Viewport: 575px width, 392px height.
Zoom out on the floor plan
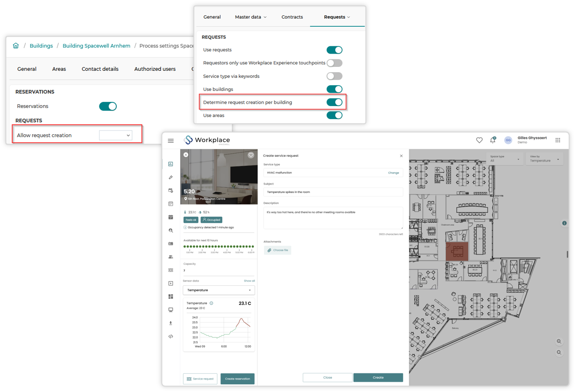pyautogui.click(x=559, y=352)
